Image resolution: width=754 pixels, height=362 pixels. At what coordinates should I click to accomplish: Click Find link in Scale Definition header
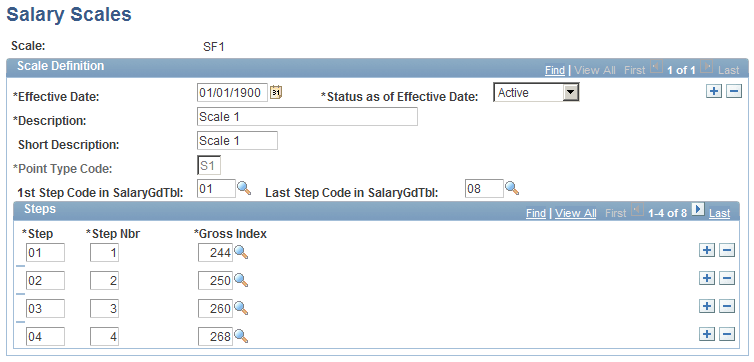(x=554, y=70)
